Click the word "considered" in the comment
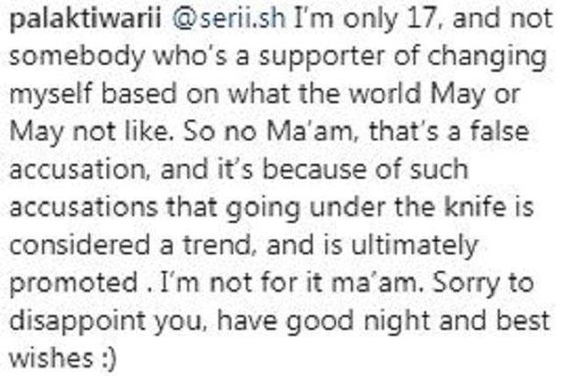The width and height of the screenshot is (588, 376). (x=80, y=244)
